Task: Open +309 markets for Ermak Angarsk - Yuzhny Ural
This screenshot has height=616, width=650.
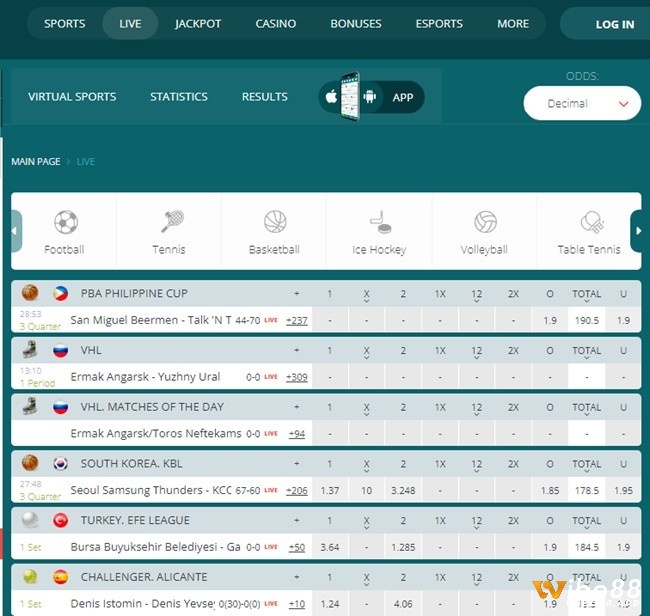Action: (x=297, y=377)
